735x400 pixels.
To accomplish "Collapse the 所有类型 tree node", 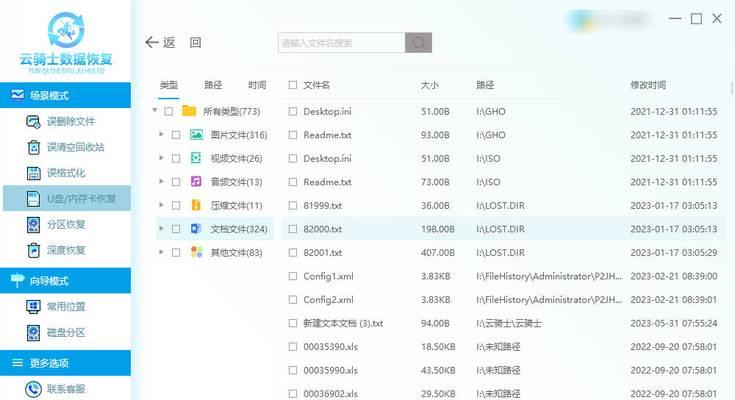I will click(155, 111).
